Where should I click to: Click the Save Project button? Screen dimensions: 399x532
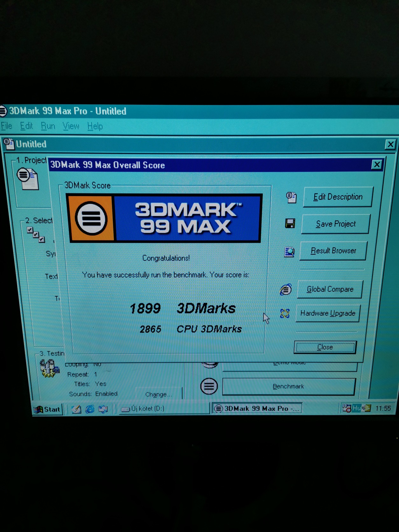pyautogui.click(x=335, y=224)
